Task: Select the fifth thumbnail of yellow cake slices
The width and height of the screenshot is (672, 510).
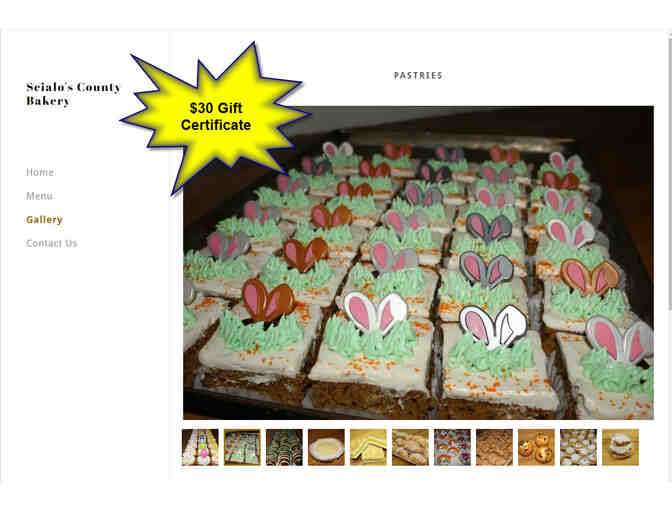Action: pyautogui.click(x=368, y=447)
